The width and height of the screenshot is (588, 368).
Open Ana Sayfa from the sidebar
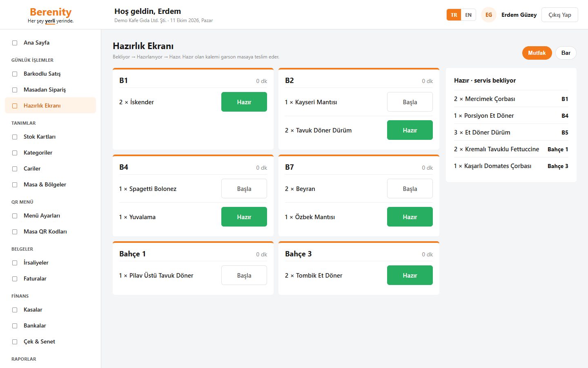click(x=50, y=43)
